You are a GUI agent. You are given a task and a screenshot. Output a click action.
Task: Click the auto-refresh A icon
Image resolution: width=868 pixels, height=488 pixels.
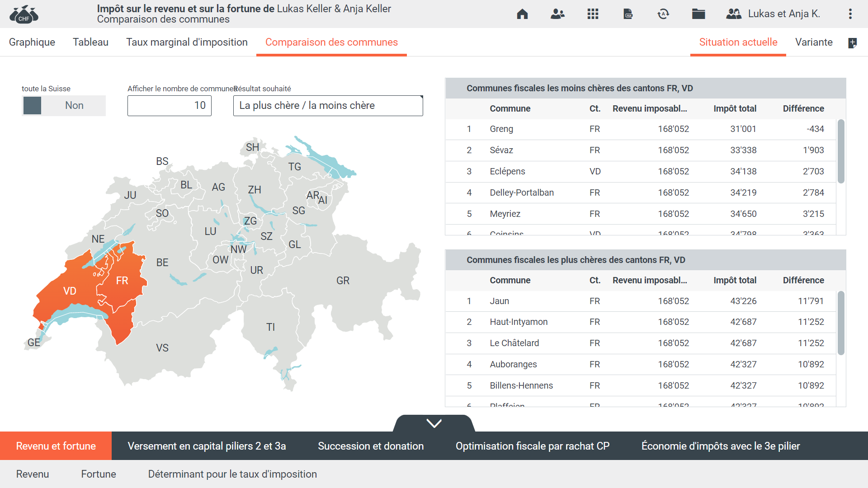[663, 14]
